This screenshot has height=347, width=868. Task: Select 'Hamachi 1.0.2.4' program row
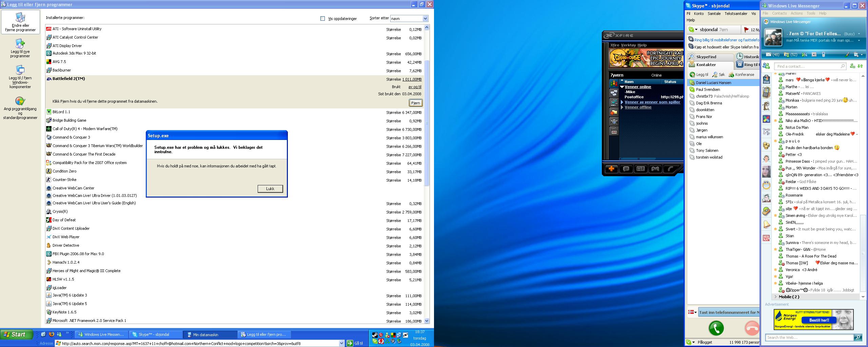tap(235, 262)
